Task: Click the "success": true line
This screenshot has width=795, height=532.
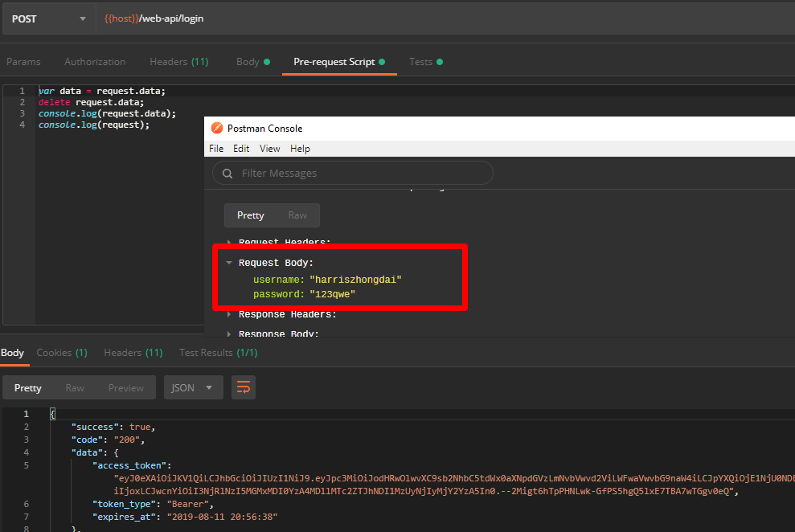Action: [113, 427]
